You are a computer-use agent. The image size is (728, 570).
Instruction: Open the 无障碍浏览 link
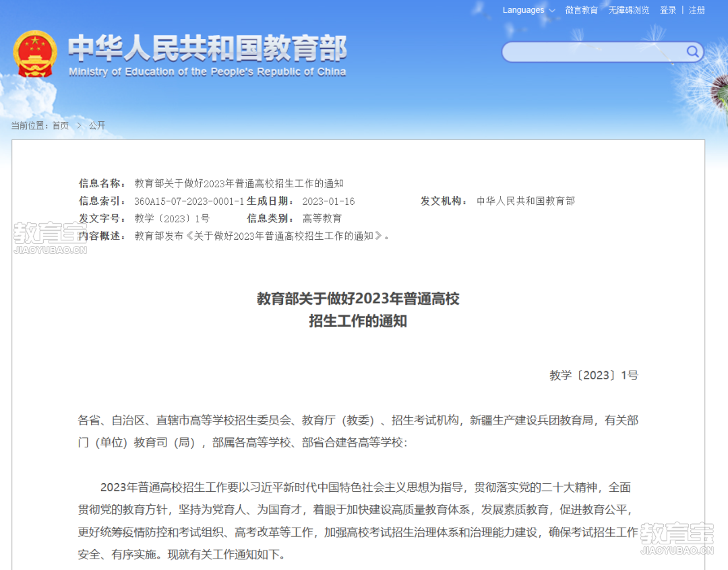pyautogui.click(x=629, y=10)
